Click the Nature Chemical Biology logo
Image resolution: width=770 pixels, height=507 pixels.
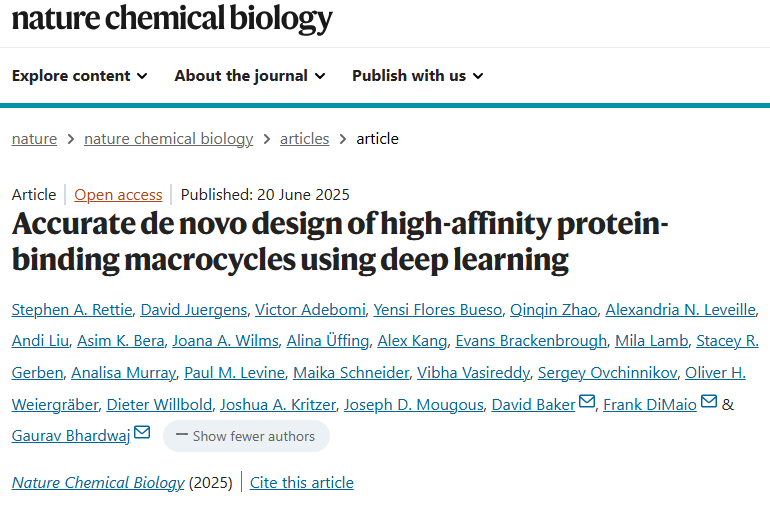point(172,19)
